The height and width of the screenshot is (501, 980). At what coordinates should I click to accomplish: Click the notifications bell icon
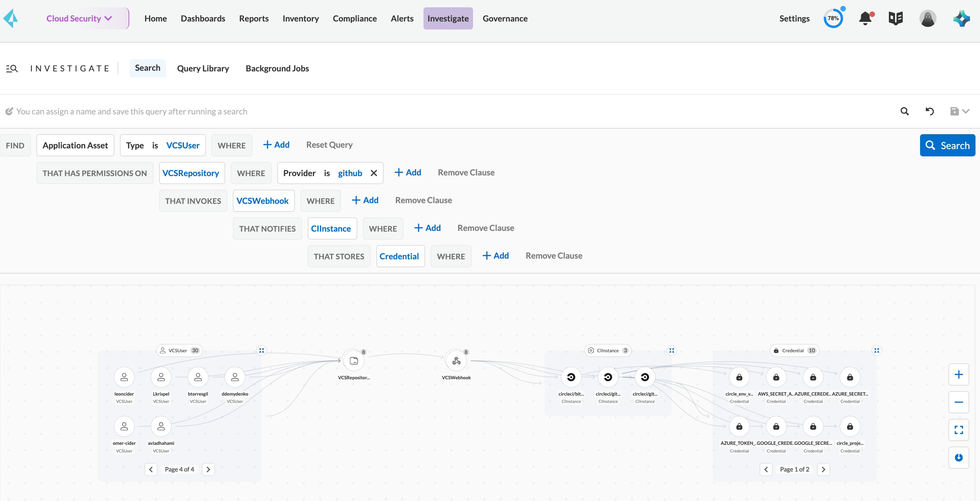point(865,18)
